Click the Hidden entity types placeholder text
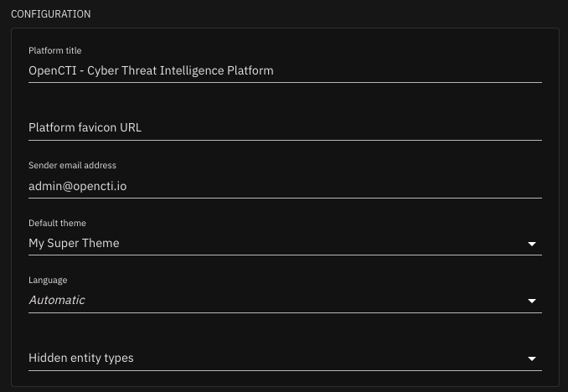 [81, 358]
